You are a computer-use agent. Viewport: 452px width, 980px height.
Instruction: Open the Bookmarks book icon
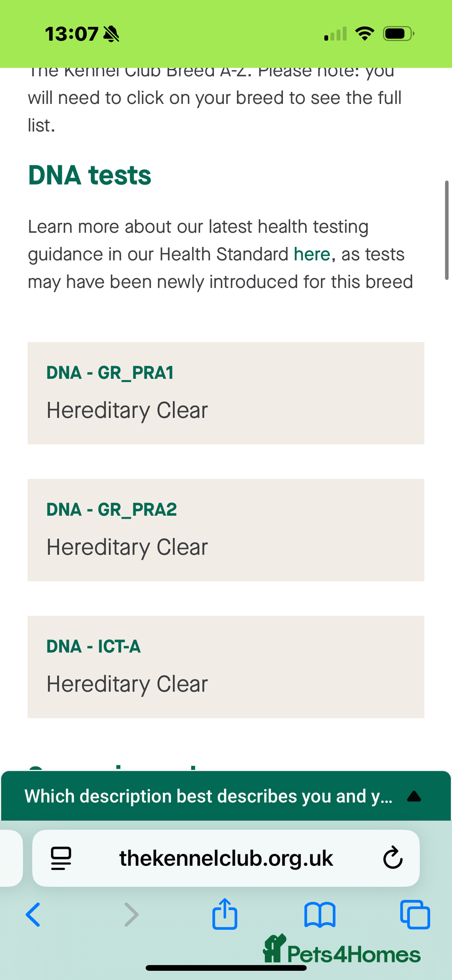point(320,914)
